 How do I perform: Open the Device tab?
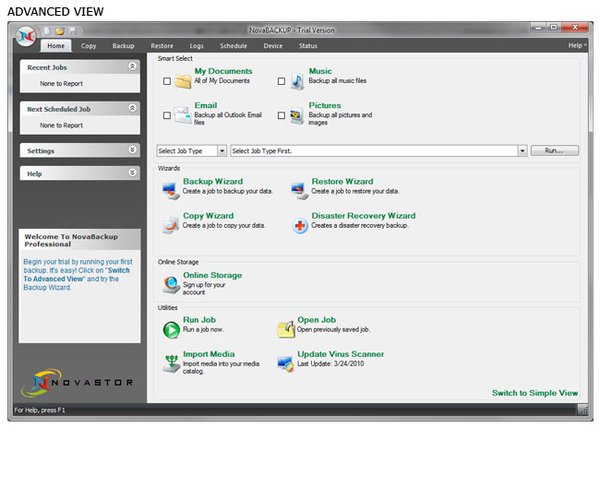point(273,46)
